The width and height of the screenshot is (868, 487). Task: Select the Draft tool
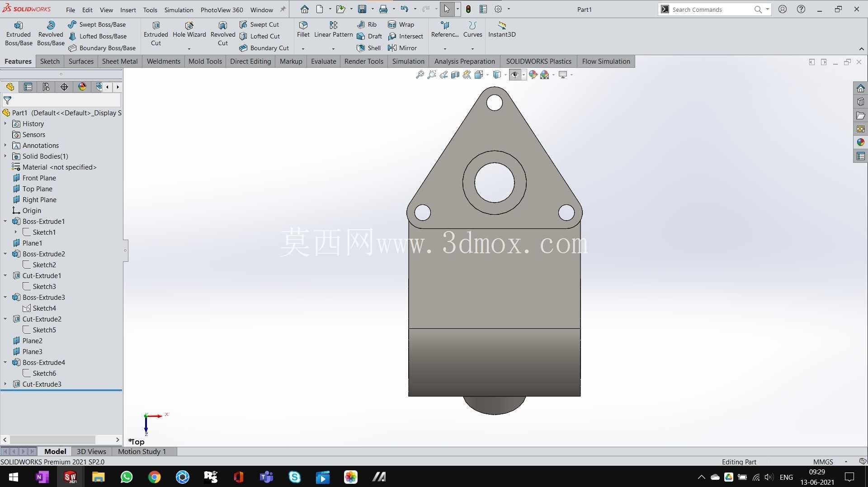click(370, 36)
